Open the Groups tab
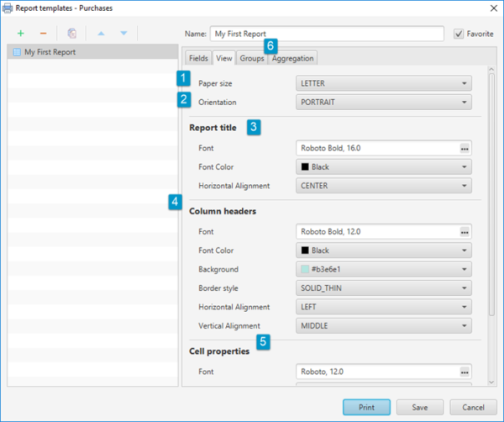 pos(252,58)
